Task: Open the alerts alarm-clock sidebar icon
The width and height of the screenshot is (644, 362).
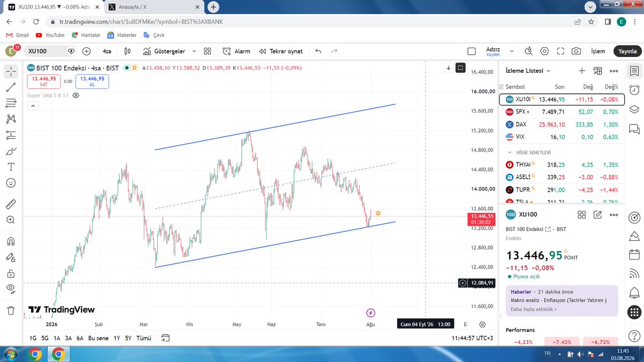Action: coord(634,90)
